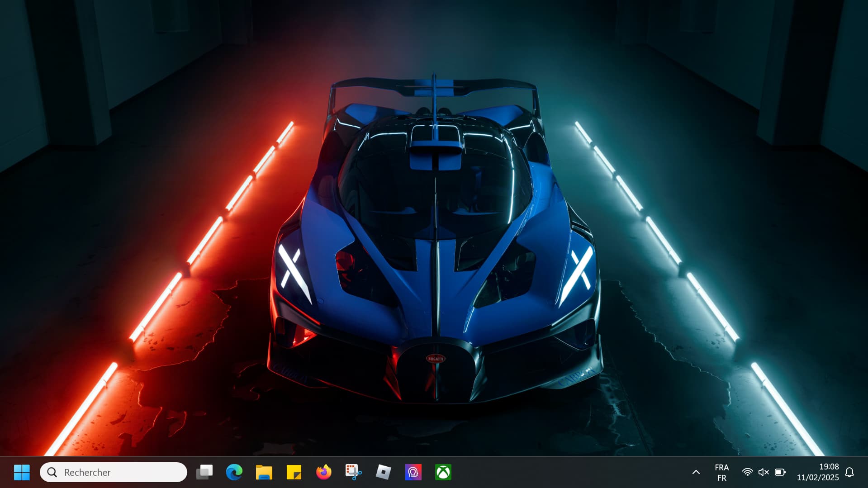Click the date 11/02/2025 in the taskbar
This screenshot has height=488, width=868.
[817, 478]
